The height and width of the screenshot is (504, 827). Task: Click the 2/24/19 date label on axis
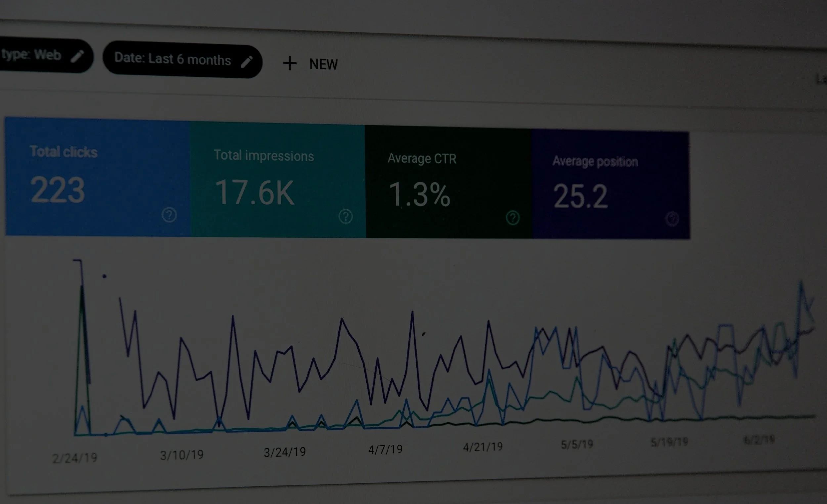click(74, 458)
